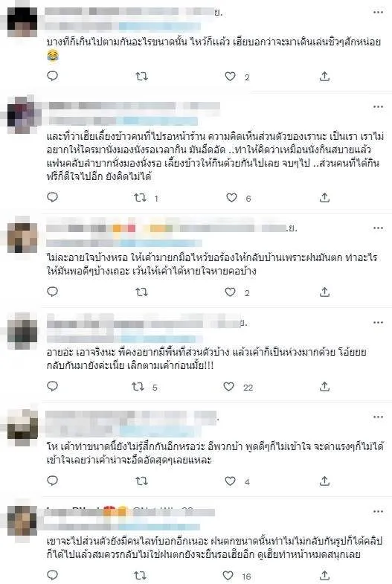
Task: Open more options on the first tweet
Action: point(378,13)
